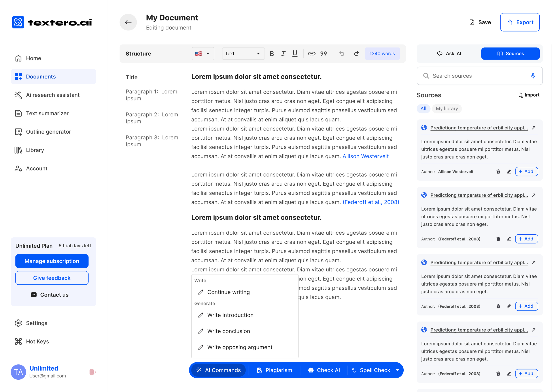Open the language flag dropdown

(202, 54)
